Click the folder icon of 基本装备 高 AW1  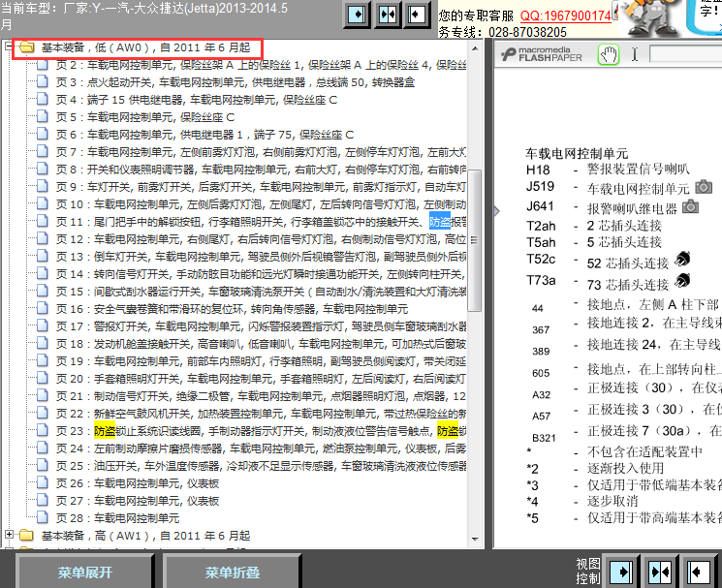click(x=27, y=535)
